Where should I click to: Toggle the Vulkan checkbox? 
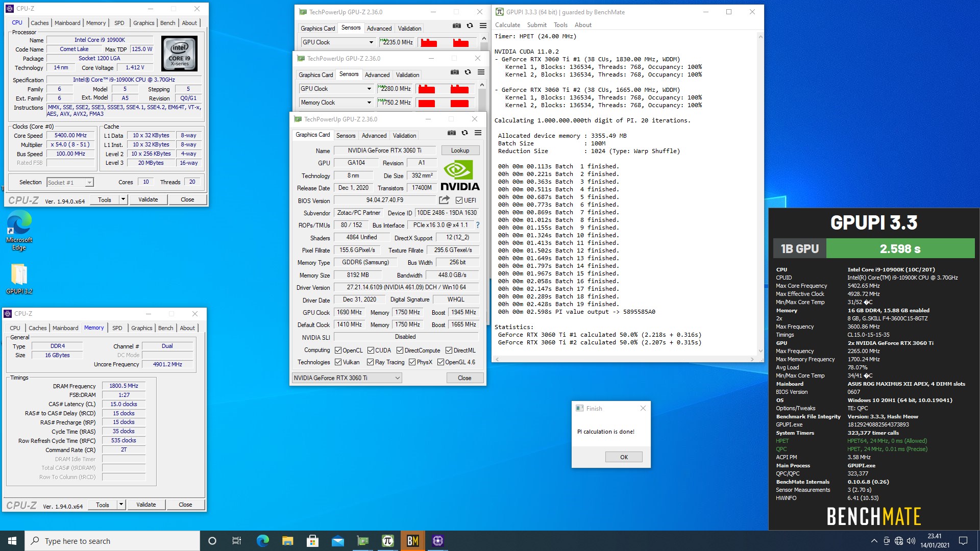pos(338,362)
